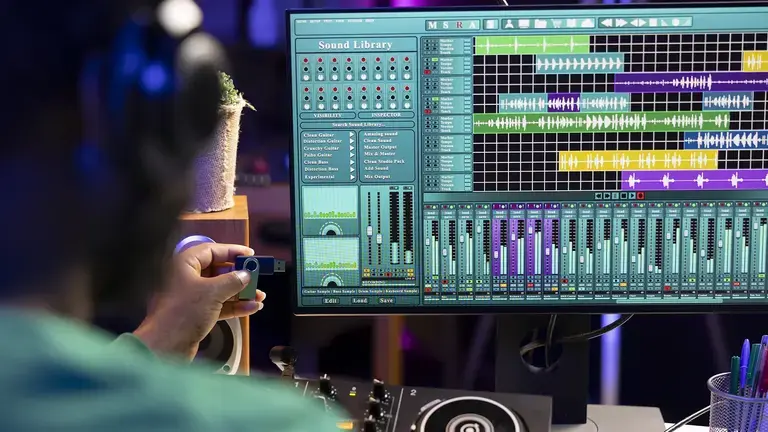Click the square stop button above the mixer
Viewport: 768px width, 432px height.
(624, 196)
